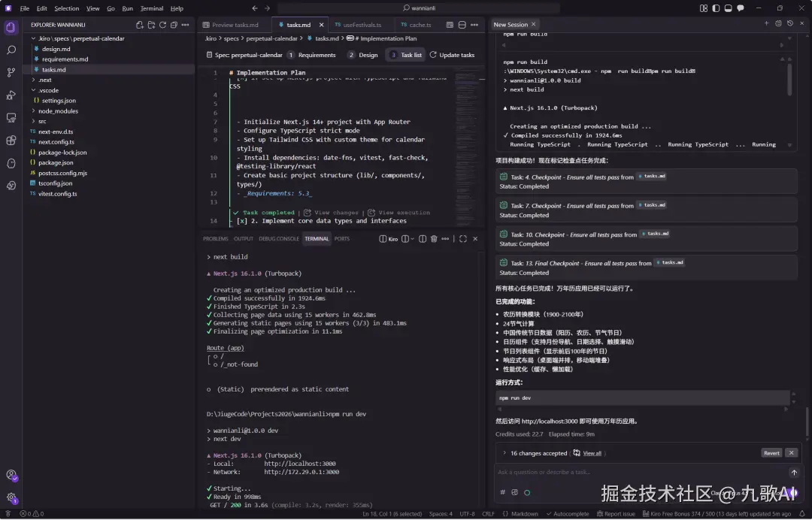The image size is (812, 520).
Task: Open the Accounts icon in activity bar
Action: [11, 475]
